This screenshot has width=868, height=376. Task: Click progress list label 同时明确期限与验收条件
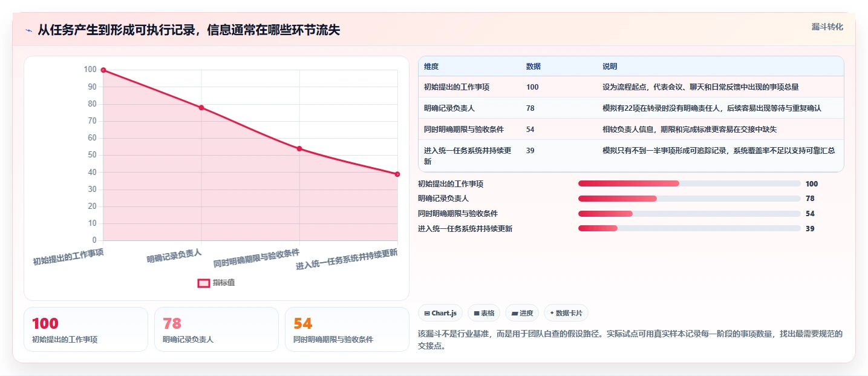pyautogui.click(x=458, y=214)
